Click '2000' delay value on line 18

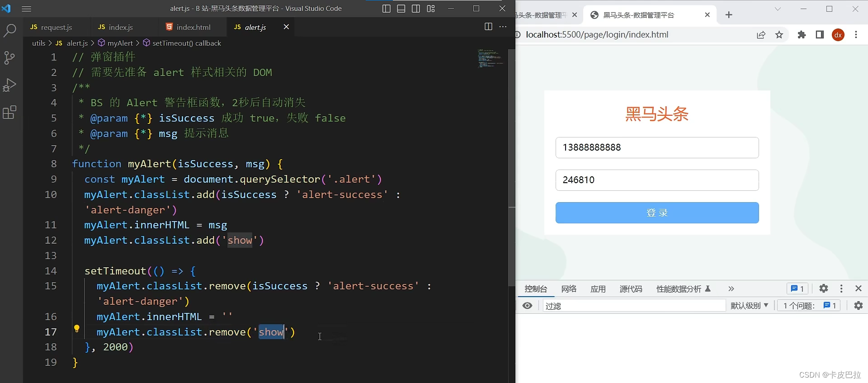[x=115, y=347]
